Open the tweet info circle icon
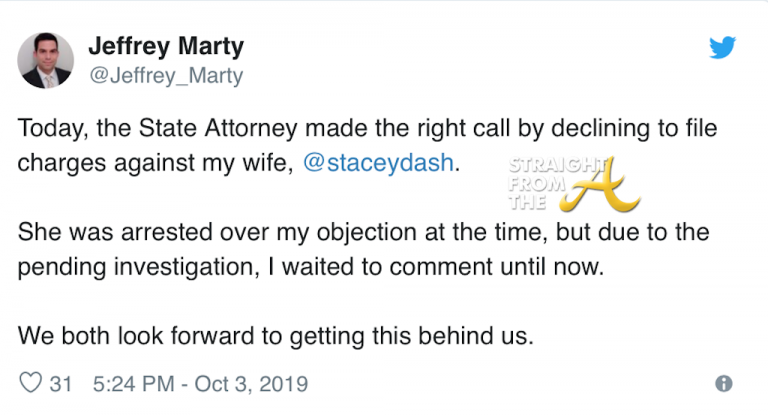768x415 pixels. click(x=724, y=383)
